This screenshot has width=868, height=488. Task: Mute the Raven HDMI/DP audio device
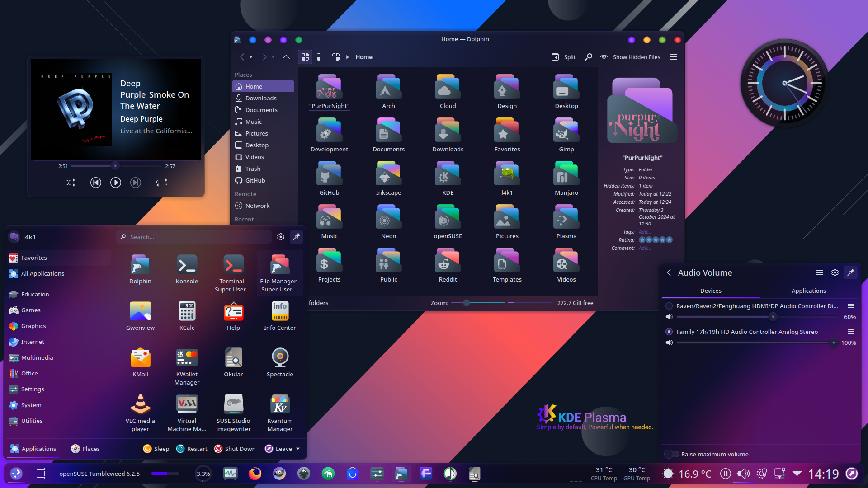(x=669, y=317)
